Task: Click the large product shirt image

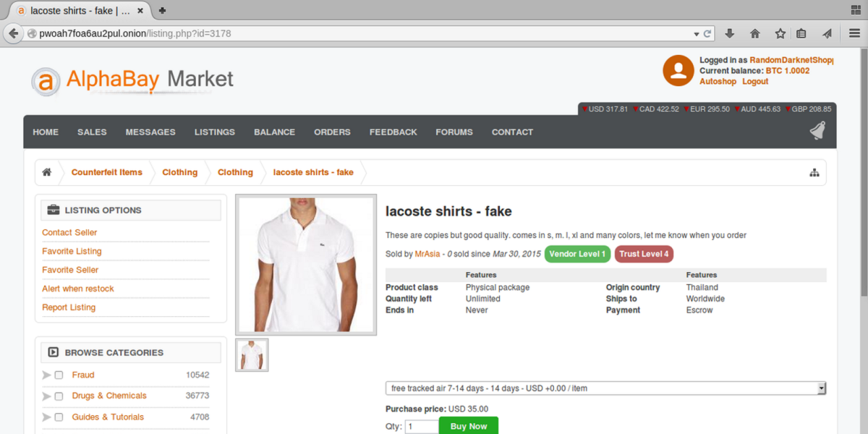Action: tap(306, 265)
